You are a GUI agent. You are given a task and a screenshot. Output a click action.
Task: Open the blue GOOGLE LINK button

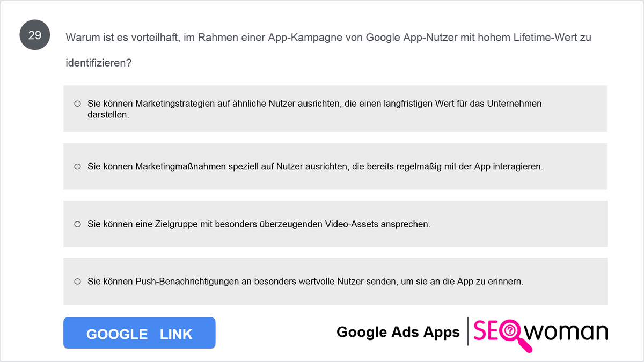[140, 333]
